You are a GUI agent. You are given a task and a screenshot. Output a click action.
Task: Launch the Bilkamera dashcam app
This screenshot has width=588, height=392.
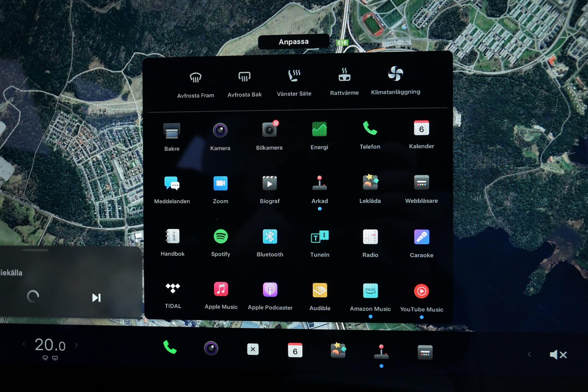269,130
